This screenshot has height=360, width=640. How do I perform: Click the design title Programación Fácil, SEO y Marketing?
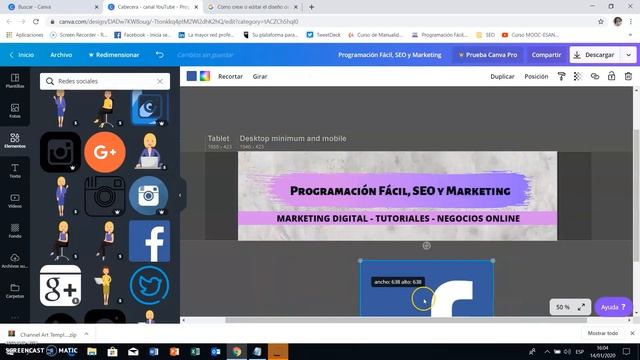(390, 55)
